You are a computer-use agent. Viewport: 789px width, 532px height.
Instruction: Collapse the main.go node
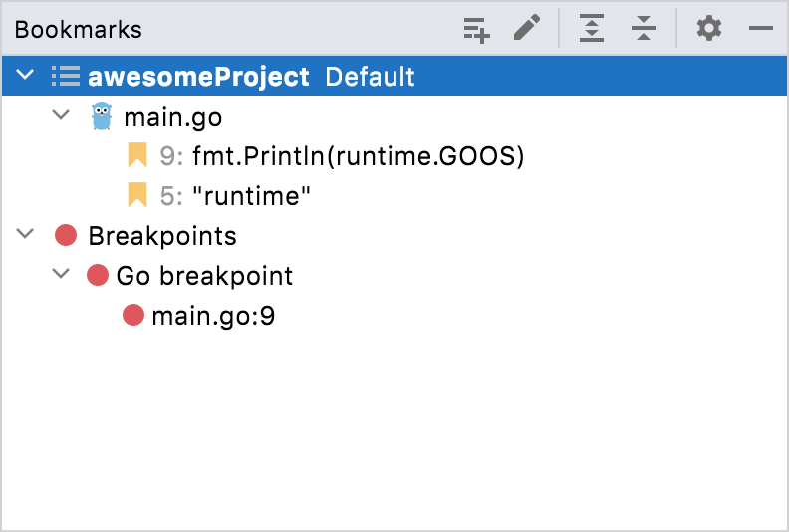point(61,117)
